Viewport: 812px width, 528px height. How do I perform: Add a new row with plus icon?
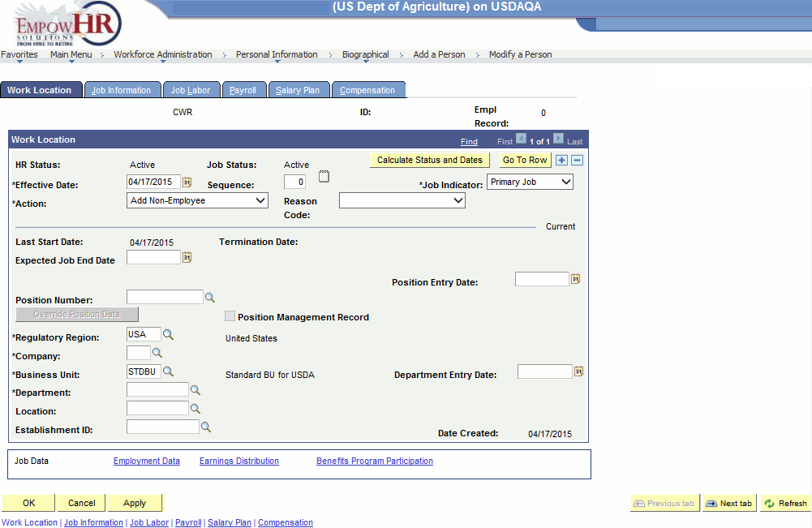(561, 161)
